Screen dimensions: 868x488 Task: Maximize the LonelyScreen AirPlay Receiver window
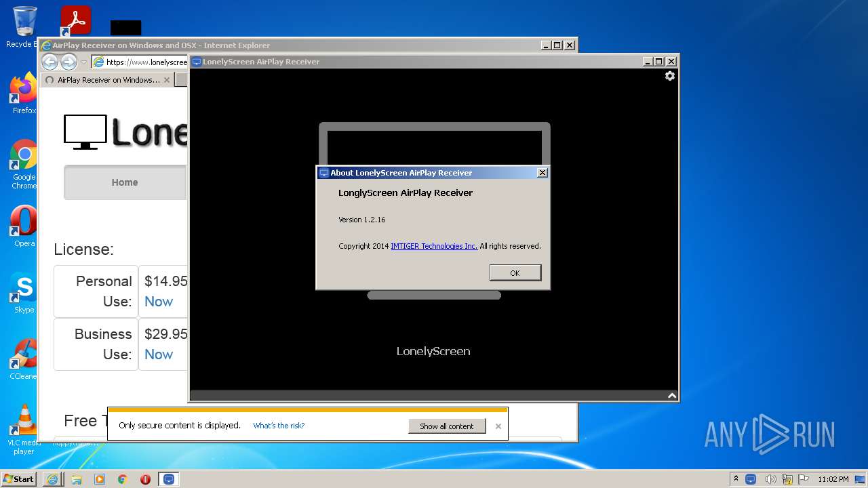click(659, 62)
